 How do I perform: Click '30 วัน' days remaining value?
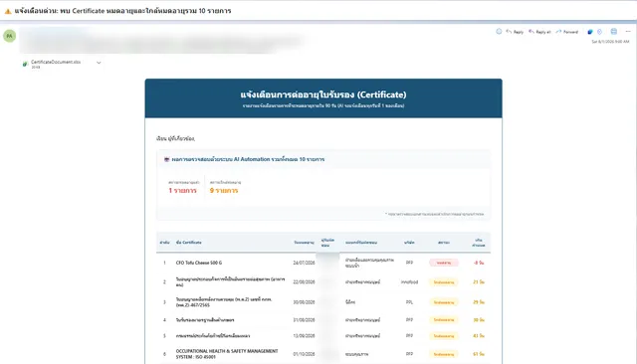tap(478, 320)
